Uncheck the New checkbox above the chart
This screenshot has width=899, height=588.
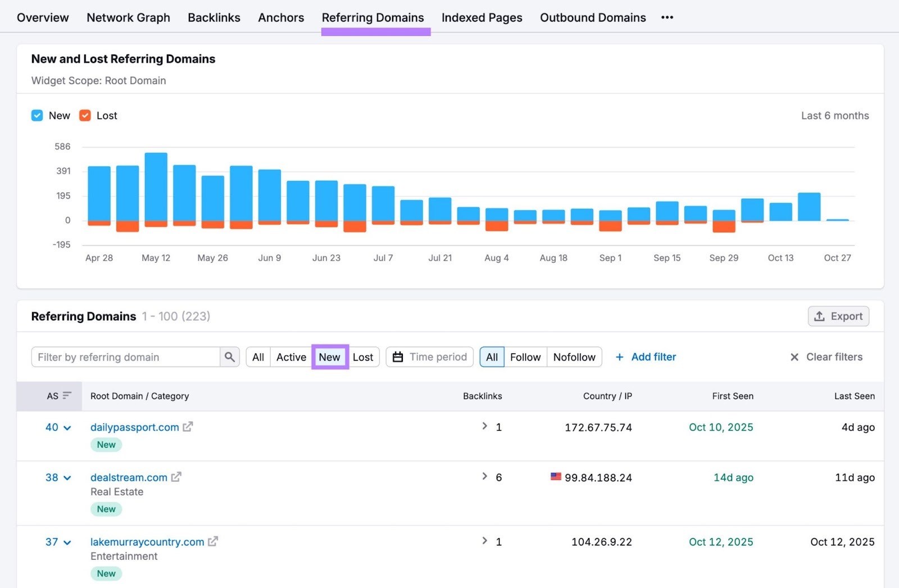[37, 115]
